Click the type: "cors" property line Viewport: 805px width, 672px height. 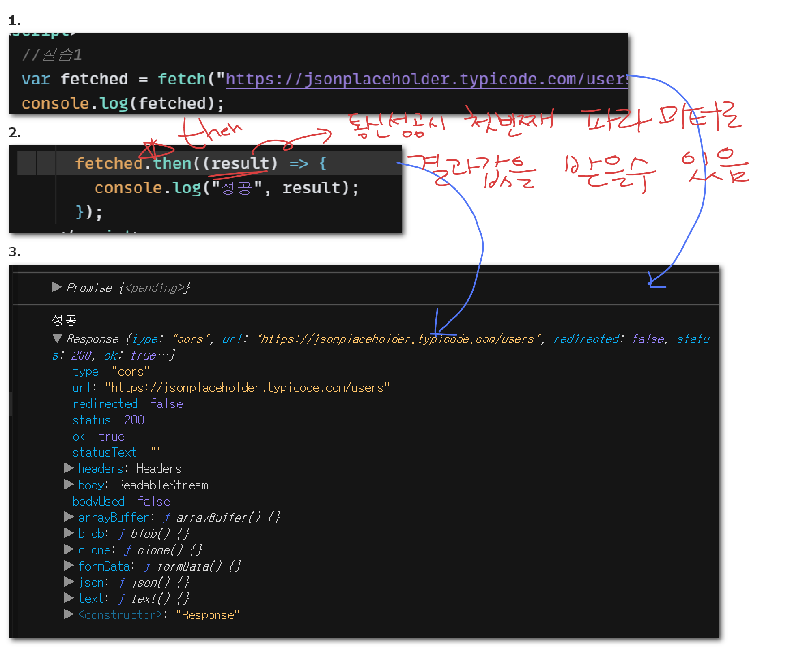pyautogui.click(x=110, y=371)
